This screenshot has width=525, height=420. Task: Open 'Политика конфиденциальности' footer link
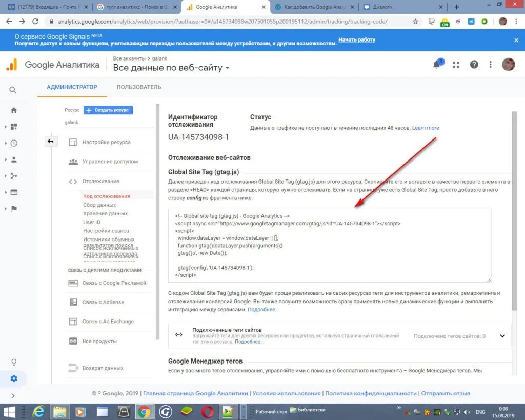[371, 393]
